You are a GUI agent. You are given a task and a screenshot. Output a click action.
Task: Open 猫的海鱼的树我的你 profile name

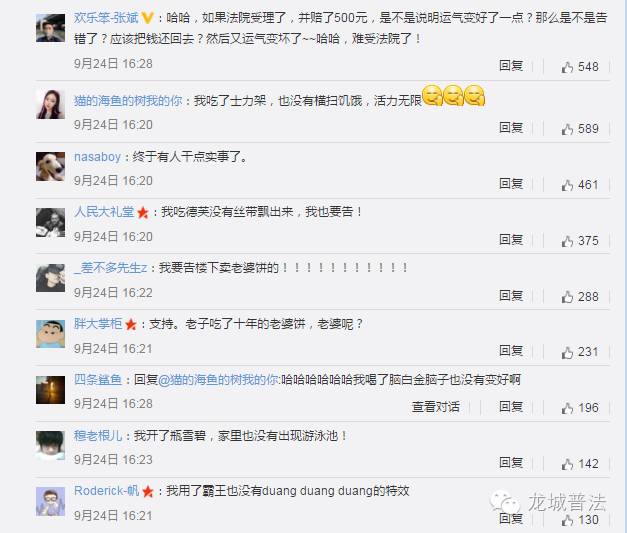(x=128, y=101)
